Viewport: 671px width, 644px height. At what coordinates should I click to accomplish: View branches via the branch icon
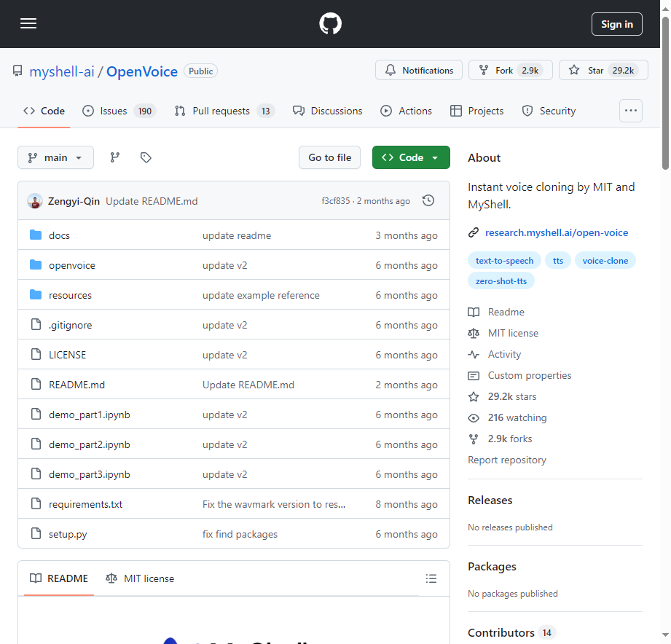click(x=114, y=157)
